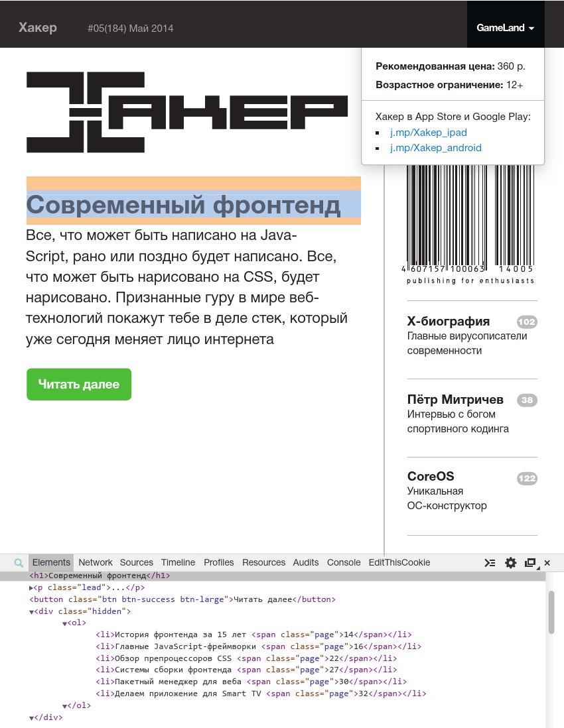Open the j.mp/Xakep_android link
Screen dimensions: 564x728
point(436,148)
